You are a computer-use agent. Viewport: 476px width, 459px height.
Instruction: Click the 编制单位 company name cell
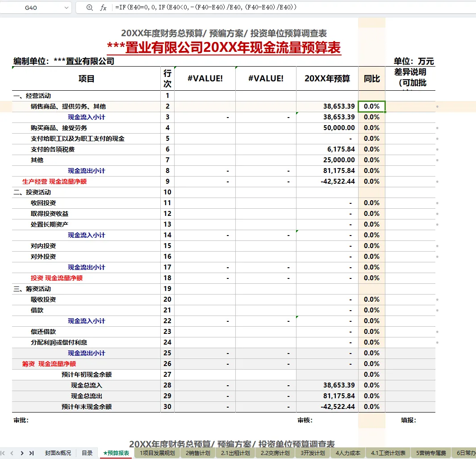tap(64, 61)
